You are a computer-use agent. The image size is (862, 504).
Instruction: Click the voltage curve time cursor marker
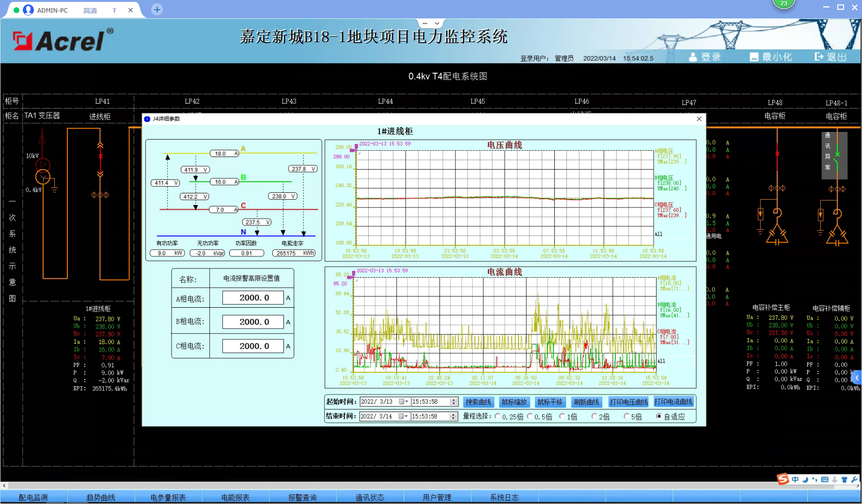tap(356, 146)
